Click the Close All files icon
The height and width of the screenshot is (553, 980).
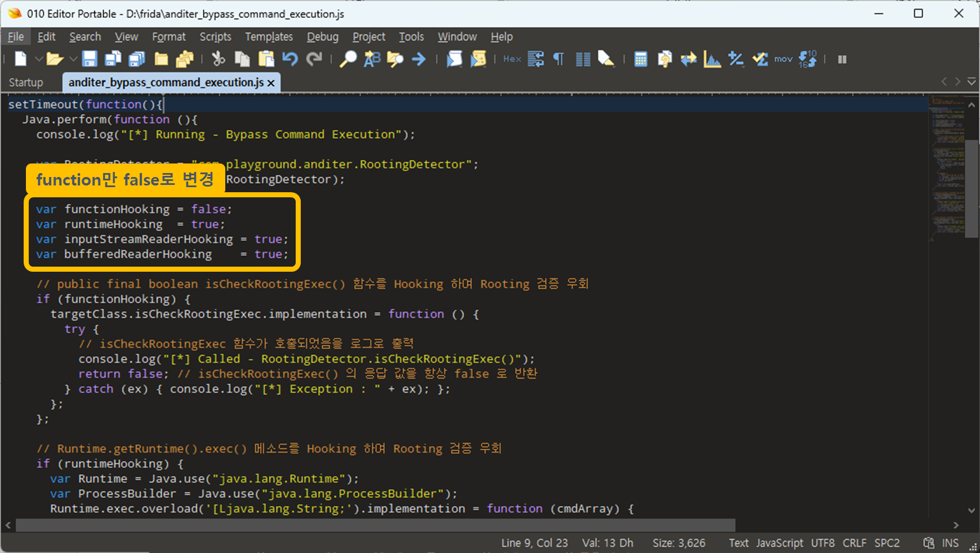(x=185, y=59)
